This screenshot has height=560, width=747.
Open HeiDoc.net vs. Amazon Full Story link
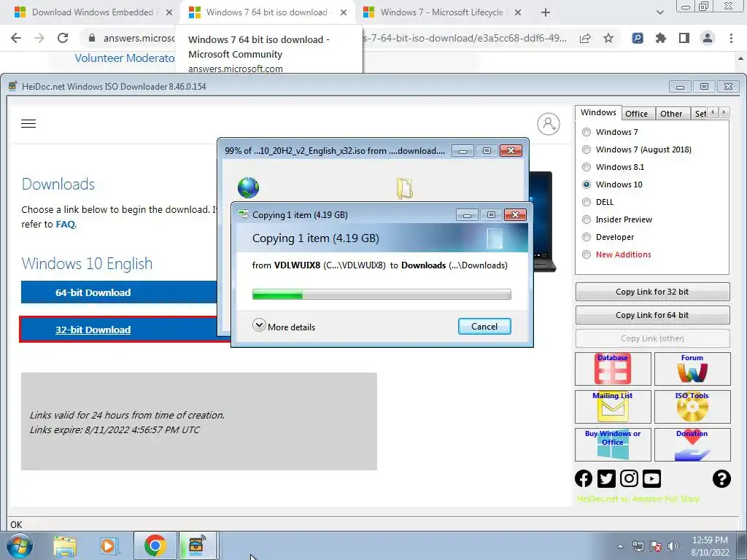coord(638,499)
